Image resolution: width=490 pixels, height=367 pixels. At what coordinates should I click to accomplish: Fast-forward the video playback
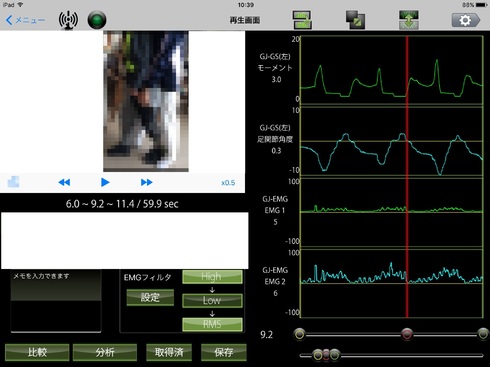click(147, 182)
